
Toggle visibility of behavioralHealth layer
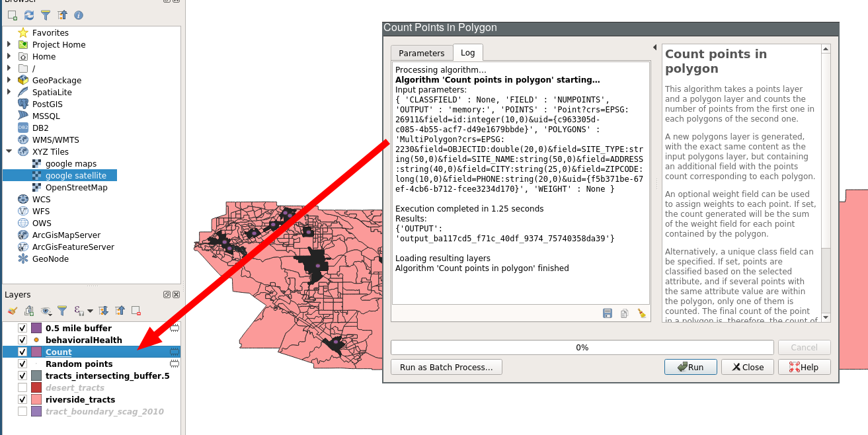point(22,340)
